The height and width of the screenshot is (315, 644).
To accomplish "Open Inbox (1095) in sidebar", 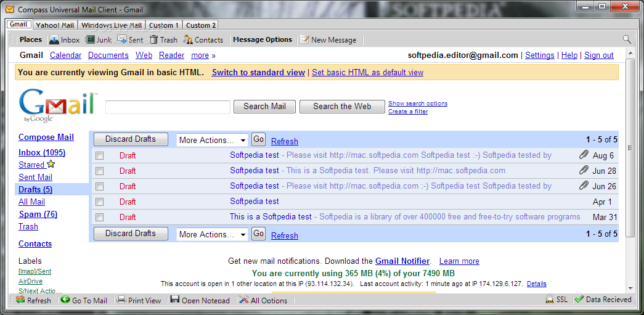I will [x=42, y=153].
